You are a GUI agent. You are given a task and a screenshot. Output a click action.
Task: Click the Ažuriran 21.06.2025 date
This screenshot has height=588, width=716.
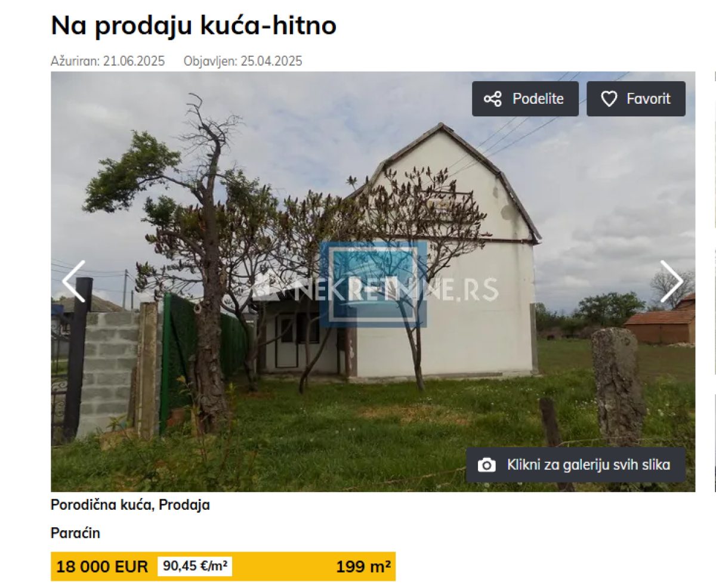click(107, 61)
